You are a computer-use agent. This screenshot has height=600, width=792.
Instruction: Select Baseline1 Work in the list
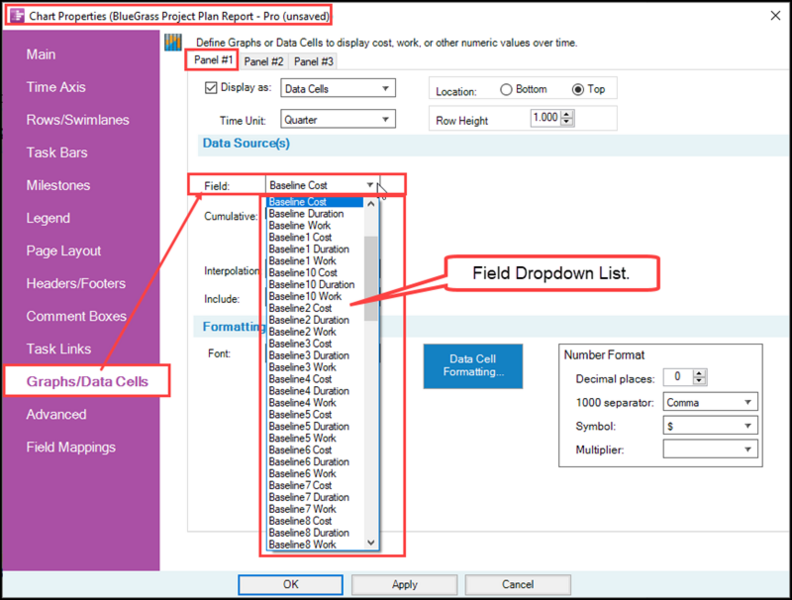(x=314, y=261)
